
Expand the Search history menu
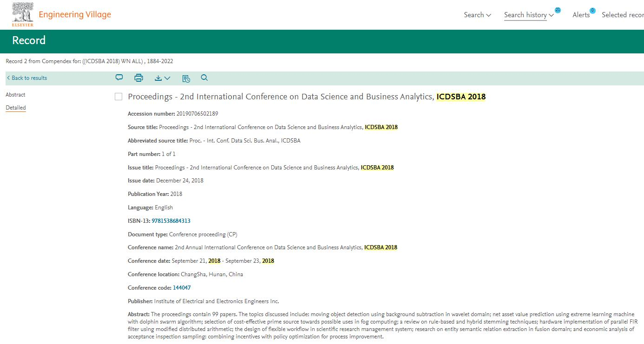(x=529, y=15)
